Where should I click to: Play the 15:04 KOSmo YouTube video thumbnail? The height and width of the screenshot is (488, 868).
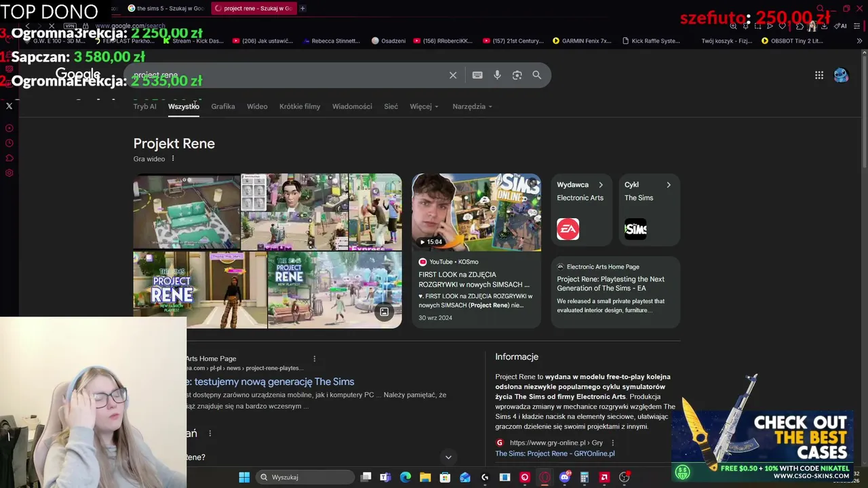point(476,212)
